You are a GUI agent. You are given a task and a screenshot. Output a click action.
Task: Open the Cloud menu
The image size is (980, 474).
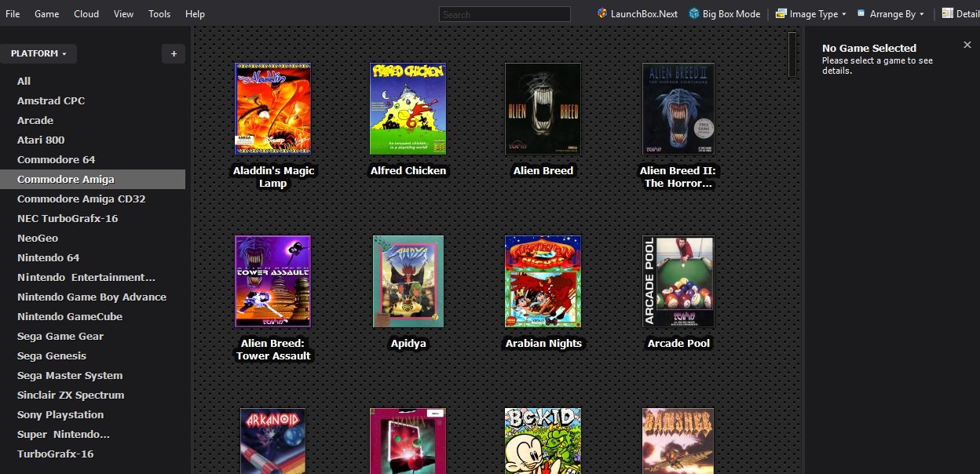click(86, 14)
